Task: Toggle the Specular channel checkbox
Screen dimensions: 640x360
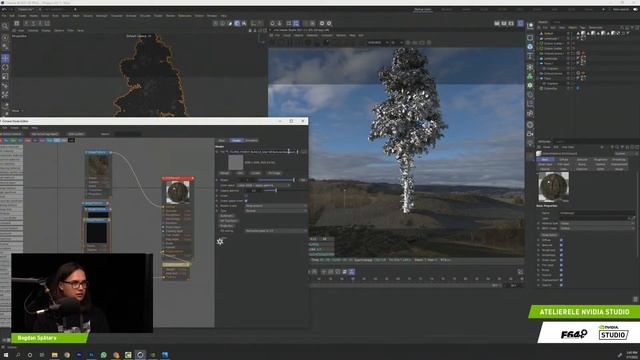Action: point(561,245)
